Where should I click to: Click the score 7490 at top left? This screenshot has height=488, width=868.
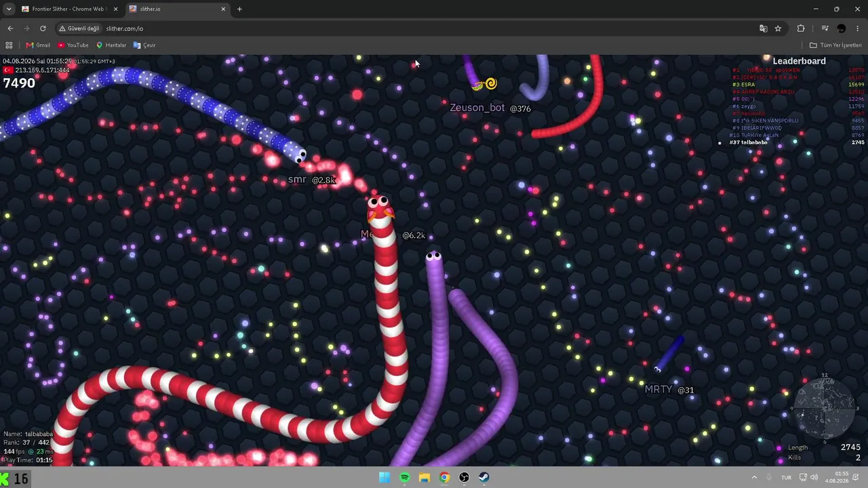[19, 83]
